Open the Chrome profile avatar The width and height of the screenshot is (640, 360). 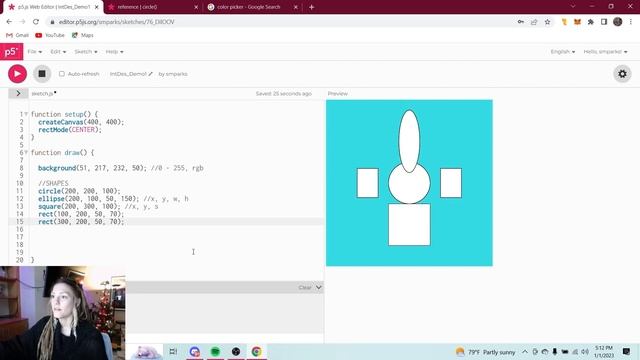coord(618,22)
